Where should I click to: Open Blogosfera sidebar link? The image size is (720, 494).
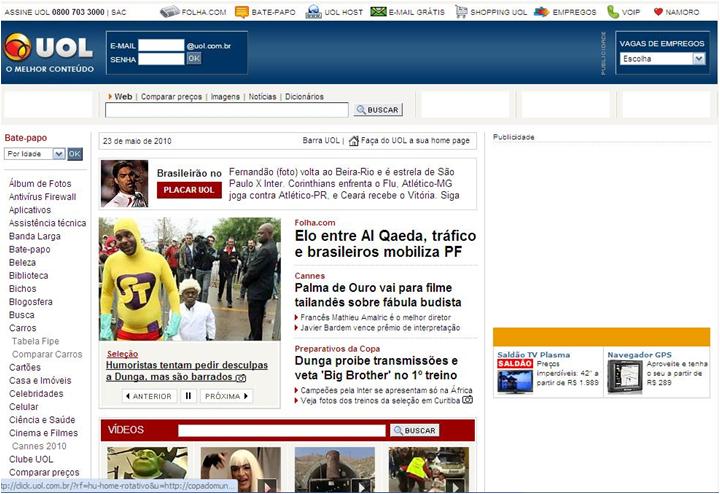point(31,302)
